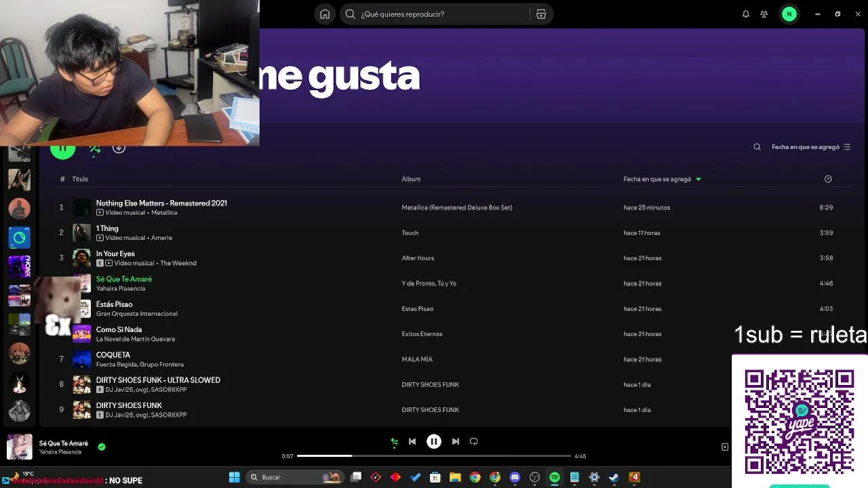Open the album Metallica (Remastered Deluxe Box Set)
Viewport: 868px width, 488px height.
coord(457,207)
